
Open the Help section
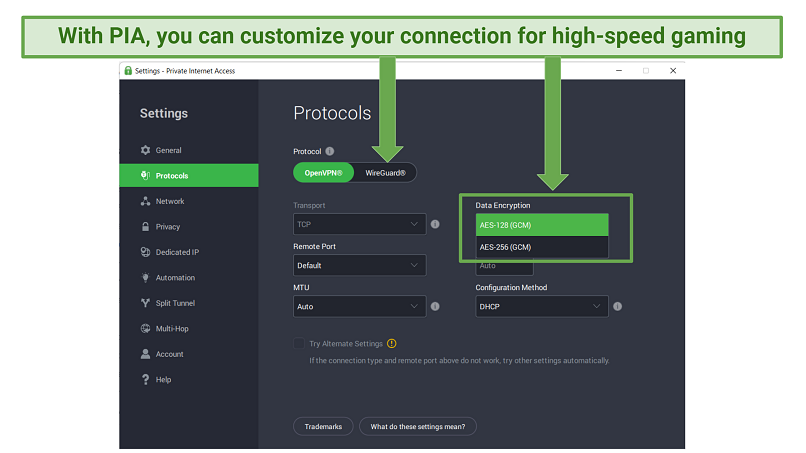(189, 379)
